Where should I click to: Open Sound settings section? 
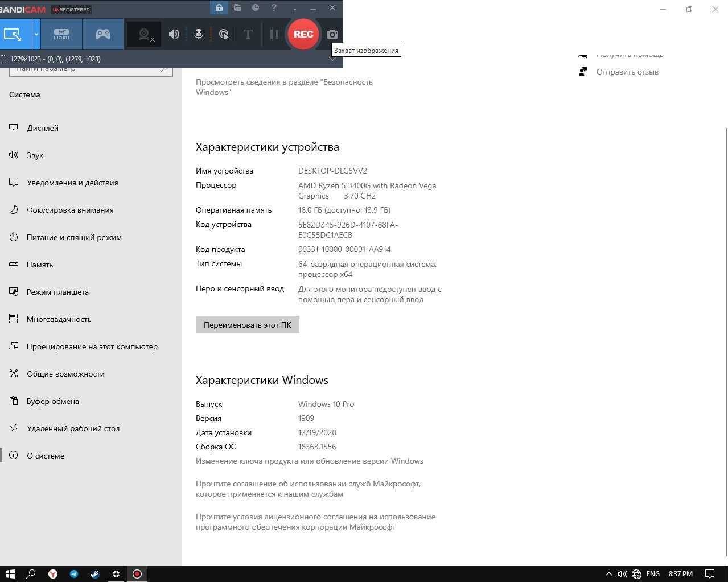click(x=91, y=155)
